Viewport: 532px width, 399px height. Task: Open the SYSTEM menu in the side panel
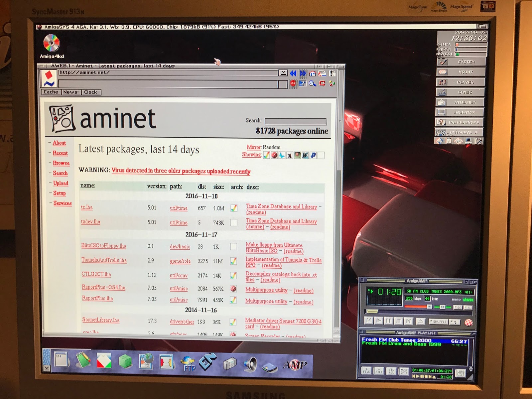click(461, 62)
